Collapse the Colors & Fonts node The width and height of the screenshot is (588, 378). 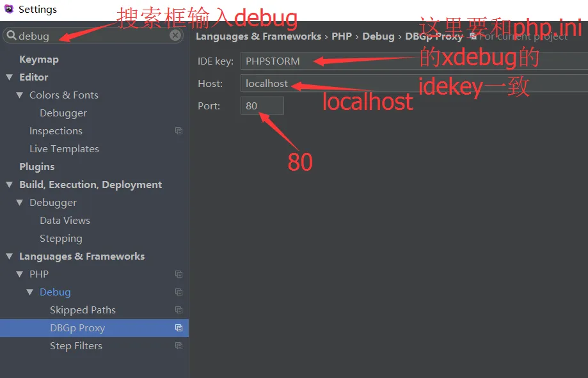(19, 95)
